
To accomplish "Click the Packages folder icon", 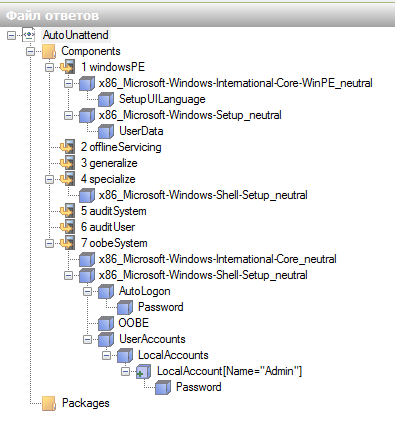I will tap(49, 404).
